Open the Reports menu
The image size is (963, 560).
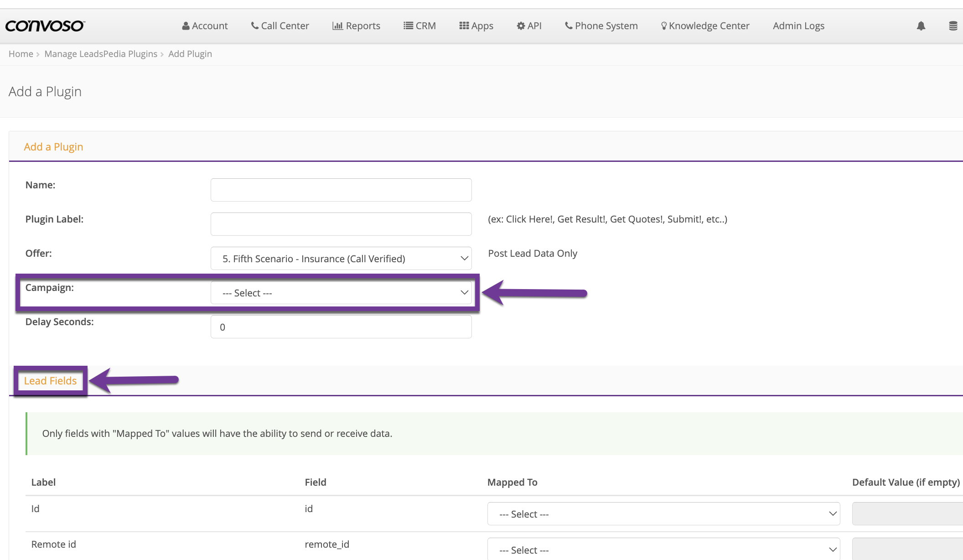click(x=356, y=26)
